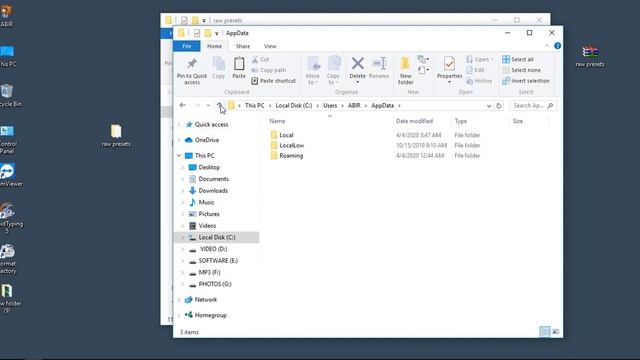Click the Delete red X icon
Image resolution: width=640 pixels, height=360 pixels.
(x=358, y=64)
